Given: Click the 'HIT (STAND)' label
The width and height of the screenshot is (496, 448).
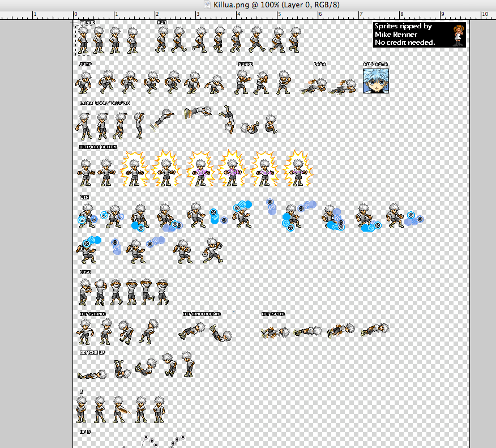Looking at the screenshot, I should tap(93, 314).
